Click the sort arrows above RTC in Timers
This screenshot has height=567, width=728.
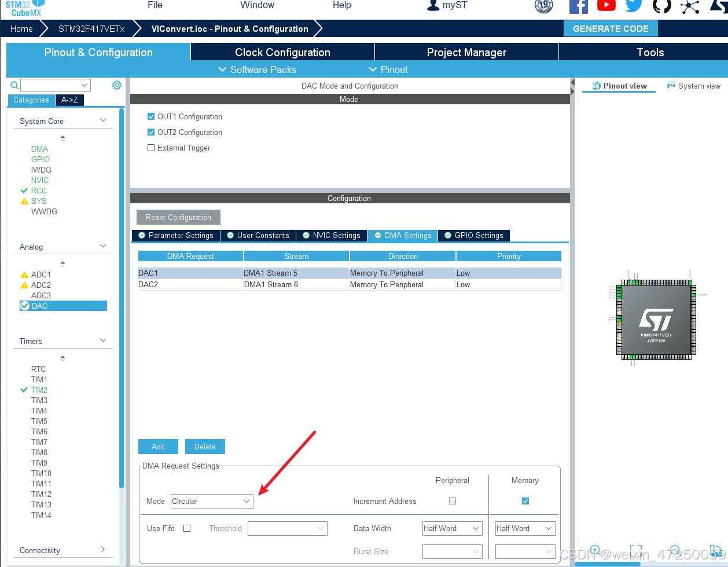(62, 359)
